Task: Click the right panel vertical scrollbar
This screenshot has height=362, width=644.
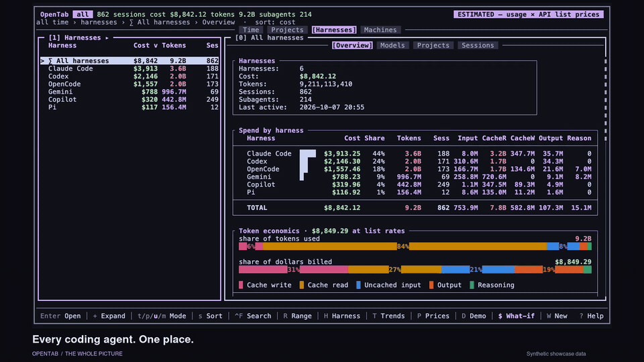Action: 605,100
